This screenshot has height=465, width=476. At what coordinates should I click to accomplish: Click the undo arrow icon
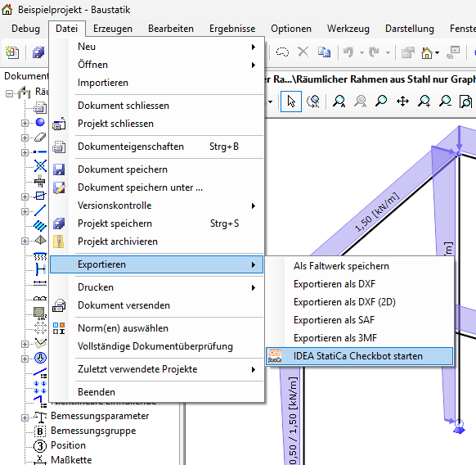[348, 52]
